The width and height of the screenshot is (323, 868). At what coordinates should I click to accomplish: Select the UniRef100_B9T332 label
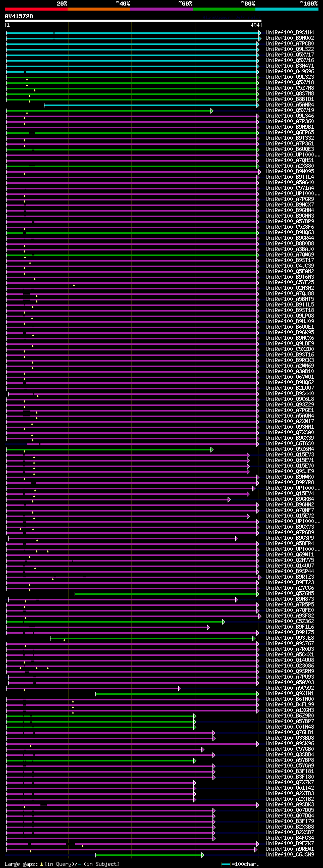pyautogui.click(x=290, y=138)
